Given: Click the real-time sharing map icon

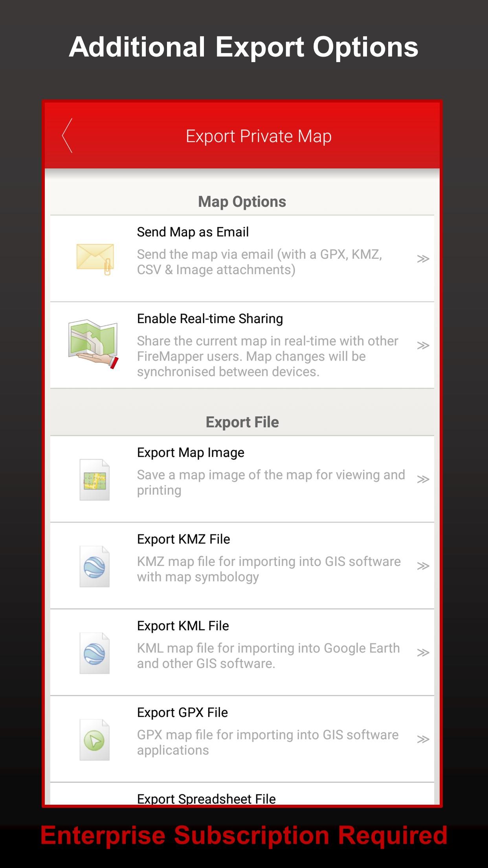Looking at the screenshot, I should coord(94,344).
